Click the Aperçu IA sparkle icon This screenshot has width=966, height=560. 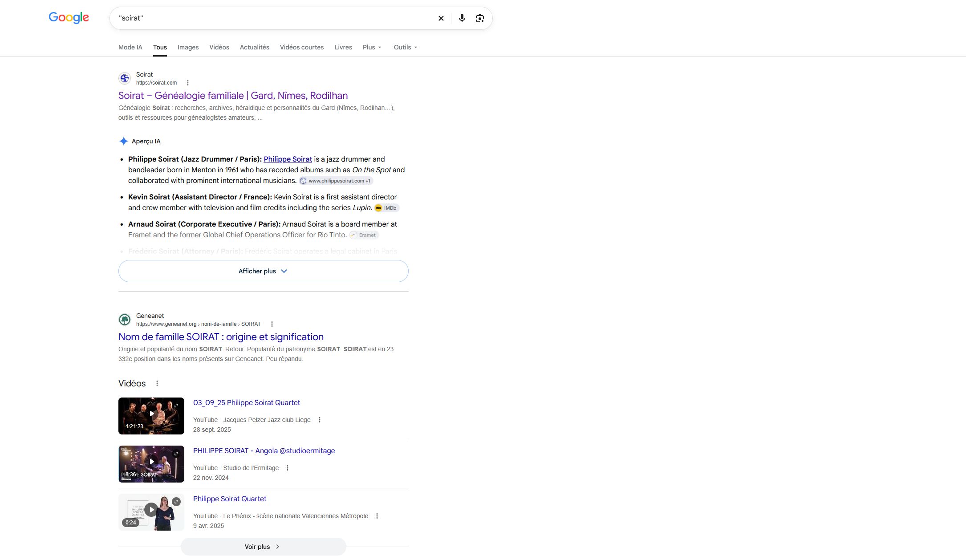click(124, 141)
